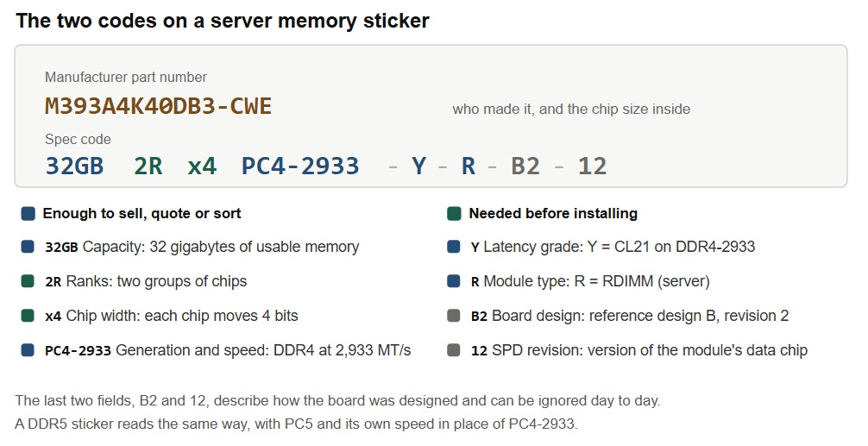
Task: Click the x4 field in spec code
Action: [202, 166]
